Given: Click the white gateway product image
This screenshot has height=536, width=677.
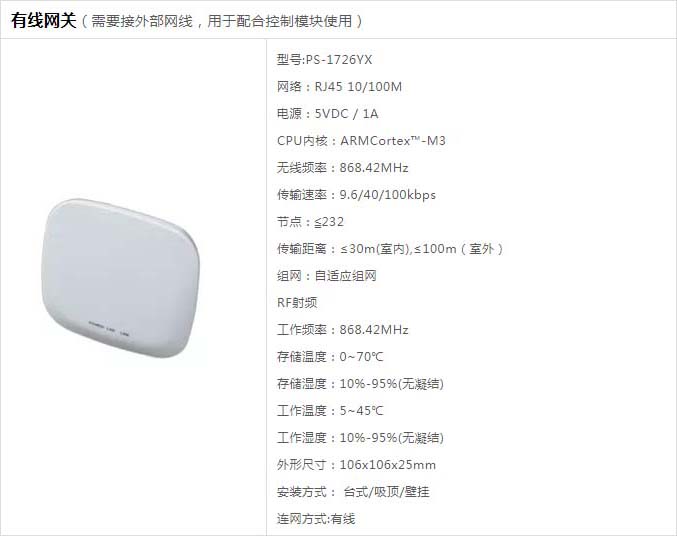Looking at the screenshot, I should [120, 279].
